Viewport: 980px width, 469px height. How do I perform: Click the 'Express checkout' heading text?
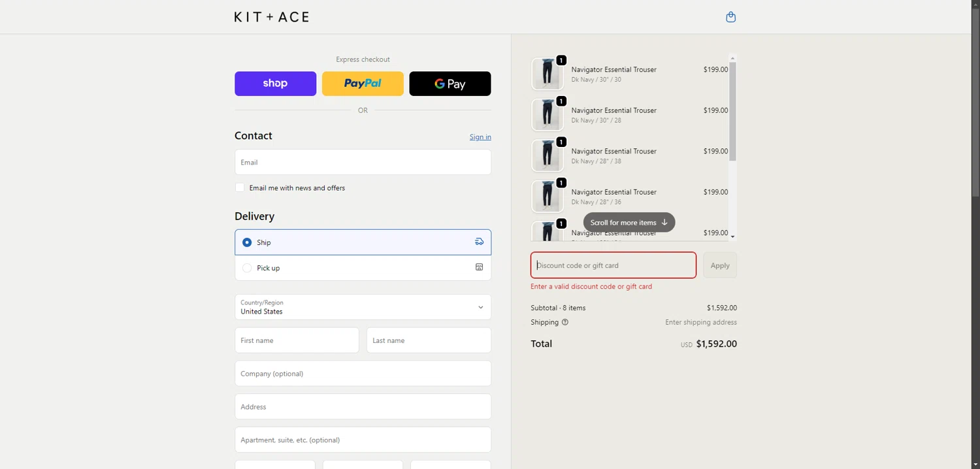tap(363, 59)
